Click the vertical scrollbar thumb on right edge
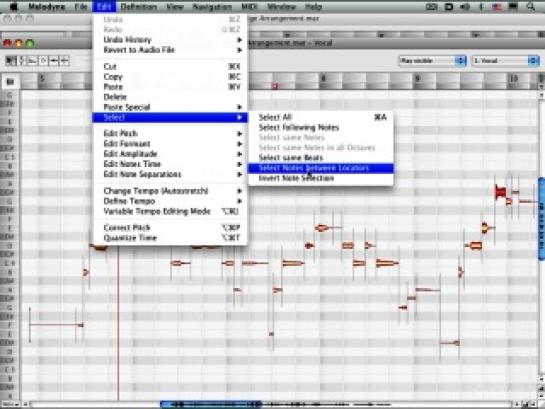The height and width of the screenshot is (409, 545). 542,219
